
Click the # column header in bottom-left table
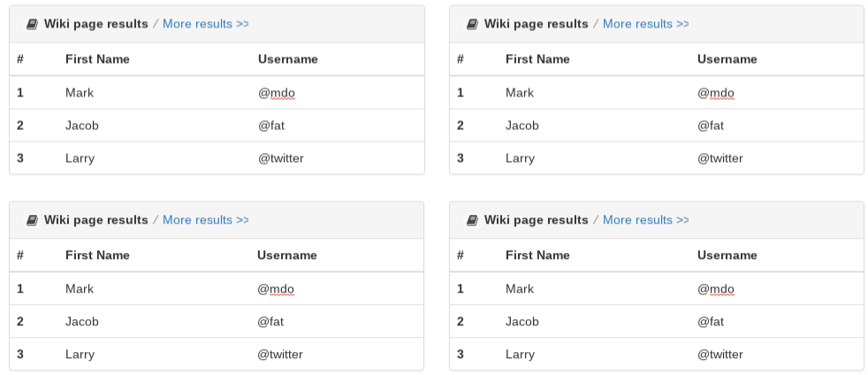(20, 256)
